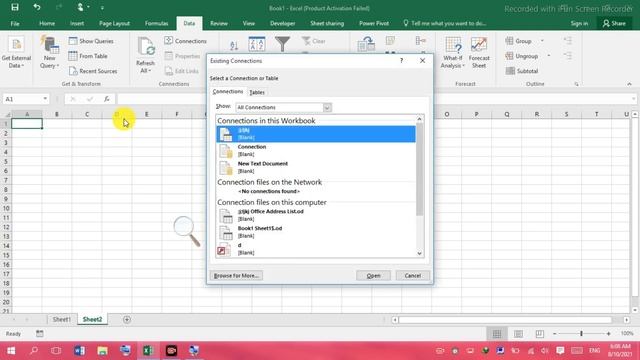Click the Connections ribbon button
The height and width of the screenshot is (360, 640).
click(x=186, y=41)
